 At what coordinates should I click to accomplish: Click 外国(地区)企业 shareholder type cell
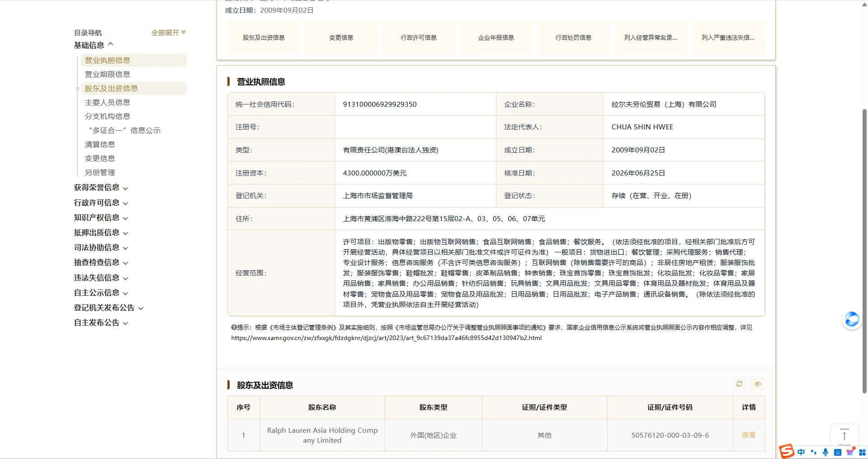click(433, 435)
